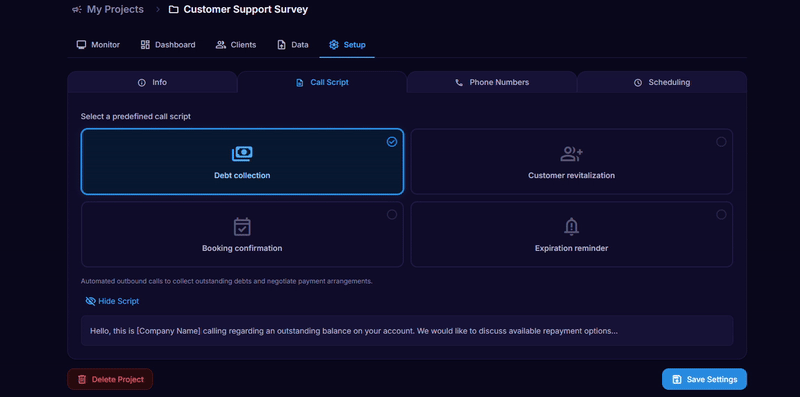Choose the Debt collection script card

tap(242, 161)
